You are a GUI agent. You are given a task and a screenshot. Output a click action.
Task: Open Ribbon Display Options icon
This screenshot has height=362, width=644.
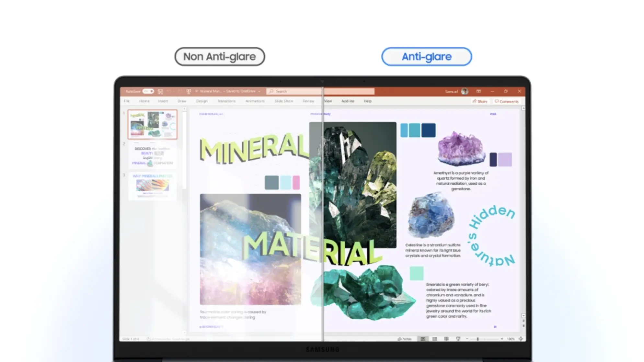[x=478, y=91]
